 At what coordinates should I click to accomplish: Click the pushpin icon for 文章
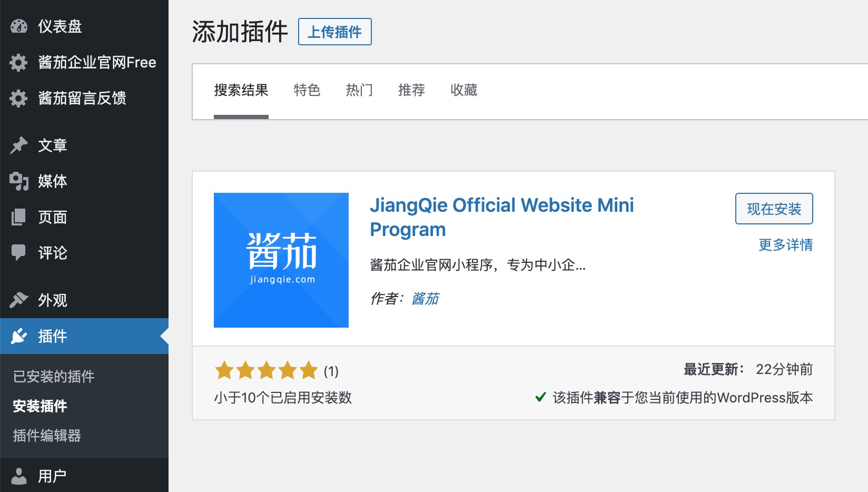click(19, 145)
